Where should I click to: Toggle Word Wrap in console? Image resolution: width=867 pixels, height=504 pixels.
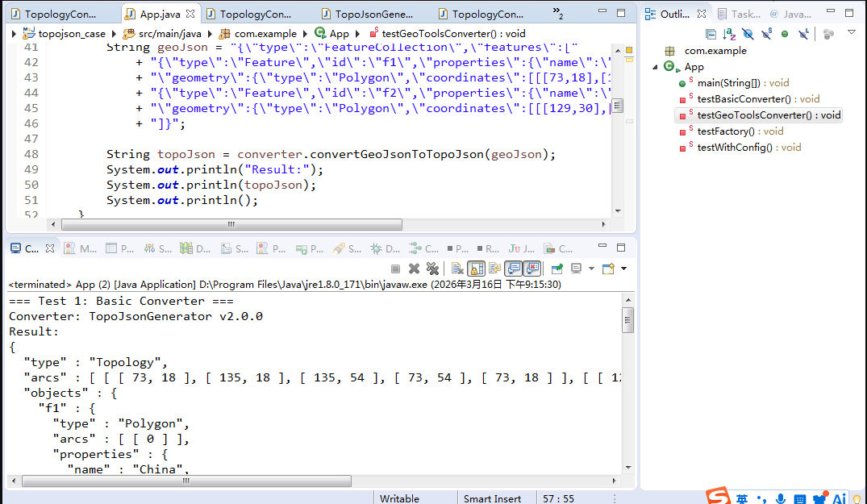tap(495, 269)
